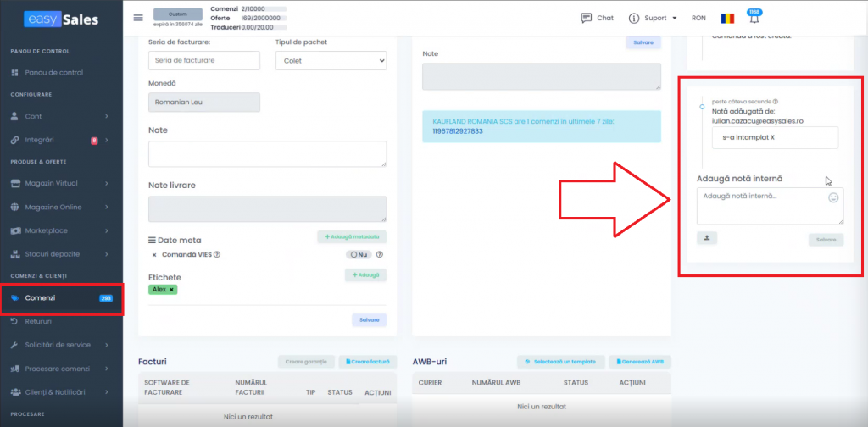Click the Note textarea in left panel

tap(267, 153)
